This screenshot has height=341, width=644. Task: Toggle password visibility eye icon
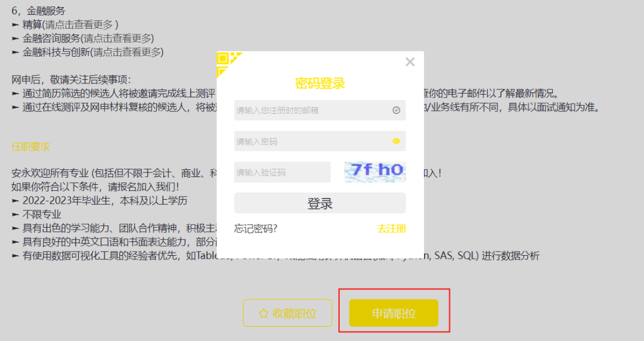[397, 141]
